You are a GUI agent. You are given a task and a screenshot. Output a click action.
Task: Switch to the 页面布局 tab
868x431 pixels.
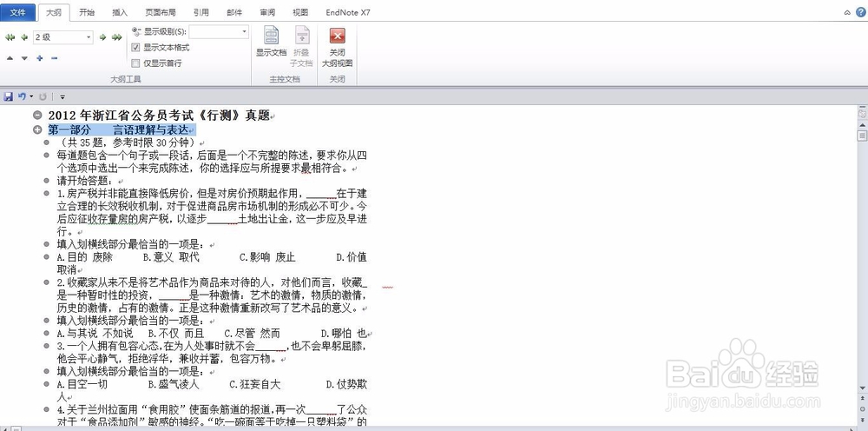point(161,12)
